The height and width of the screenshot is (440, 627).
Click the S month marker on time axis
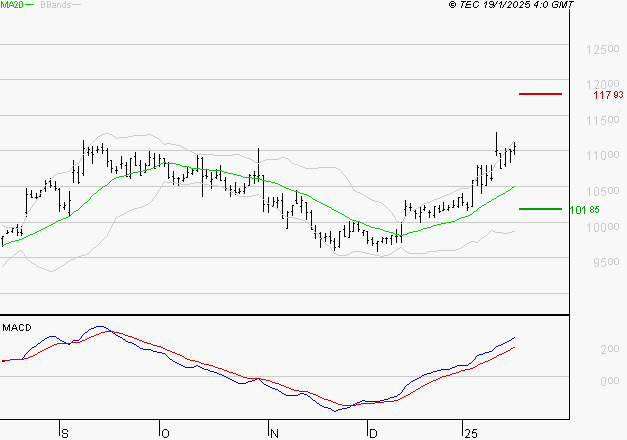pyautogui.click(x=65, y=433)
